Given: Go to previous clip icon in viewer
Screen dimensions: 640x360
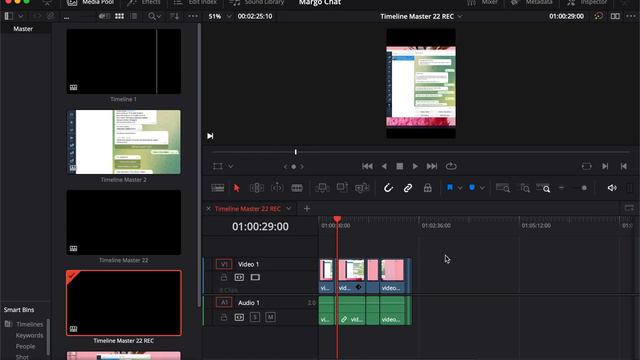Looking at the screenshot, I should click(624, 166).
